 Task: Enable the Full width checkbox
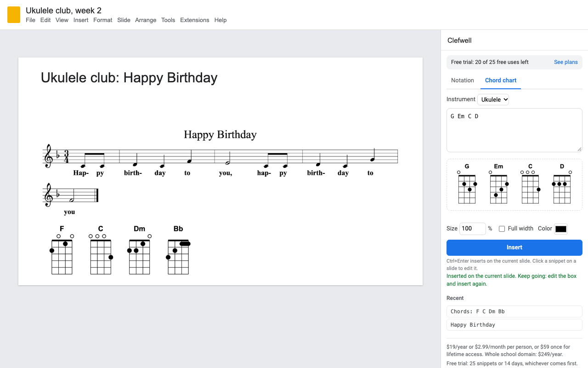click(x=502, y=229)
